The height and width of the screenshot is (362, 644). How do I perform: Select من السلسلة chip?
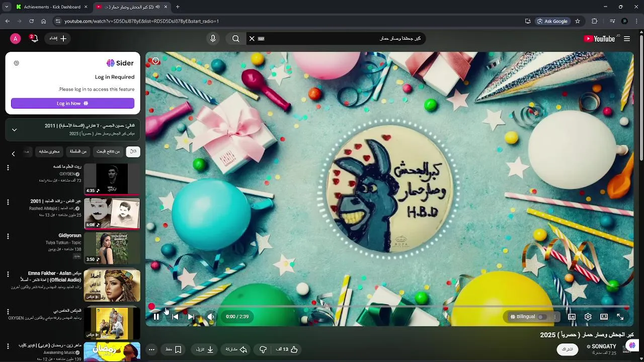78,151
